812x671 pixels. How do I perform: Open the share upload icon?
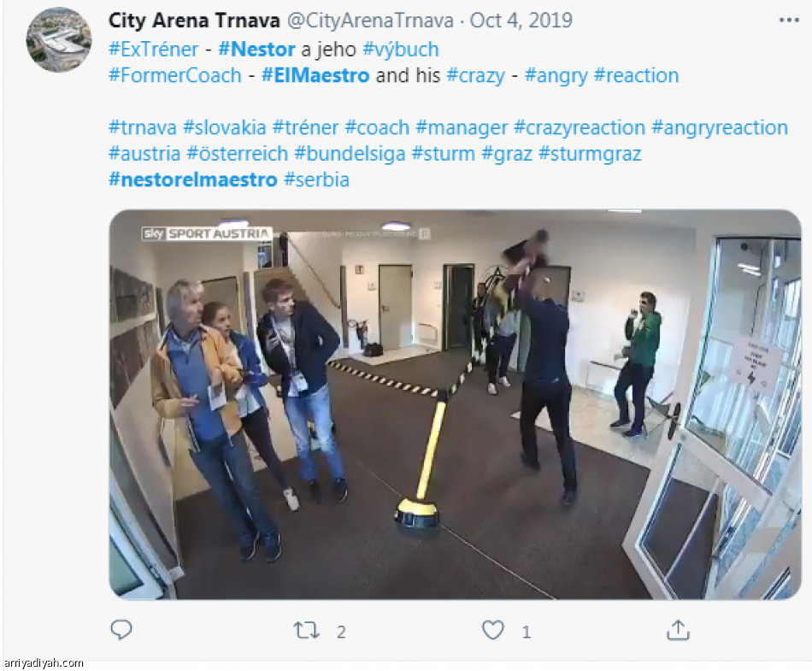coord(678,630)
